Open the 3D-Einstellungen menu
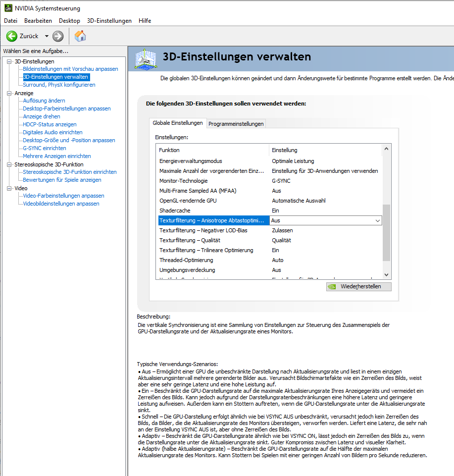The image size is (454, 476). coord(109,21)
